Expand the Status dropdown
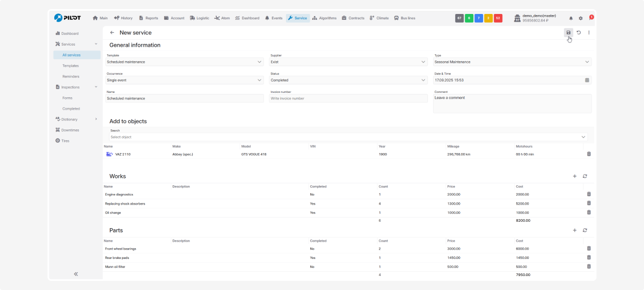Viewport: 644px width, 290px height. click(x=348, y=80)
